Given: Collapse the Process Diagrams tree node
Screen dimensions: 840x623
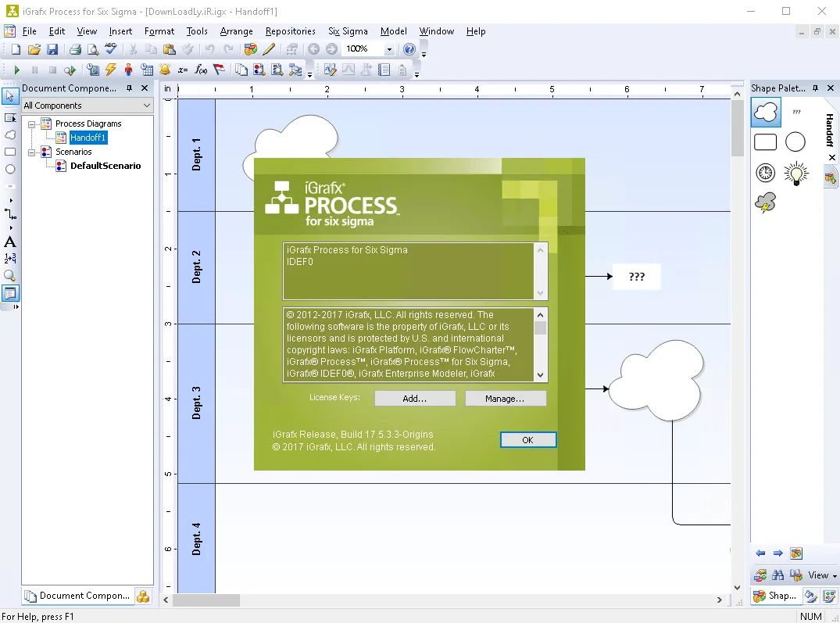Looking at the screenshot, I should (31, 124).
